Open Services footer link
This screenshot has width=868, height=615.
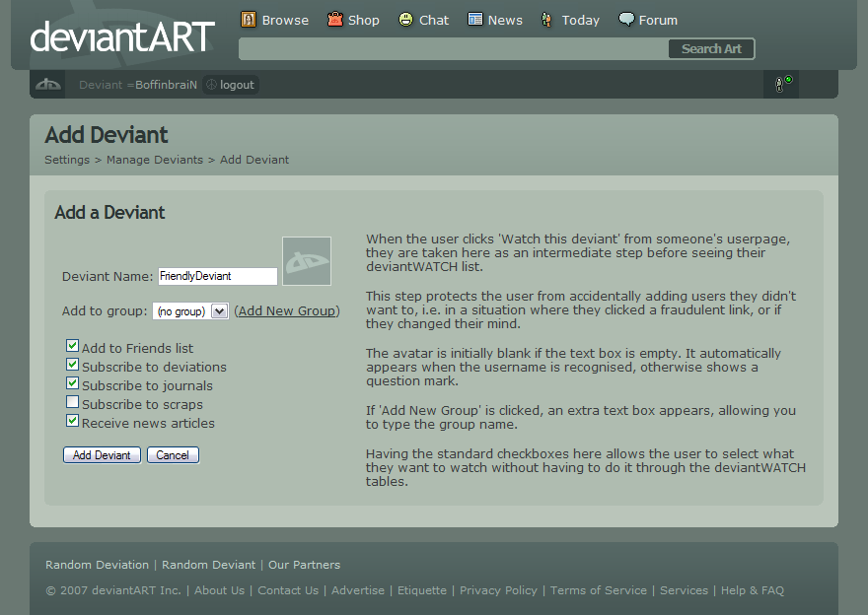point(684,590)
